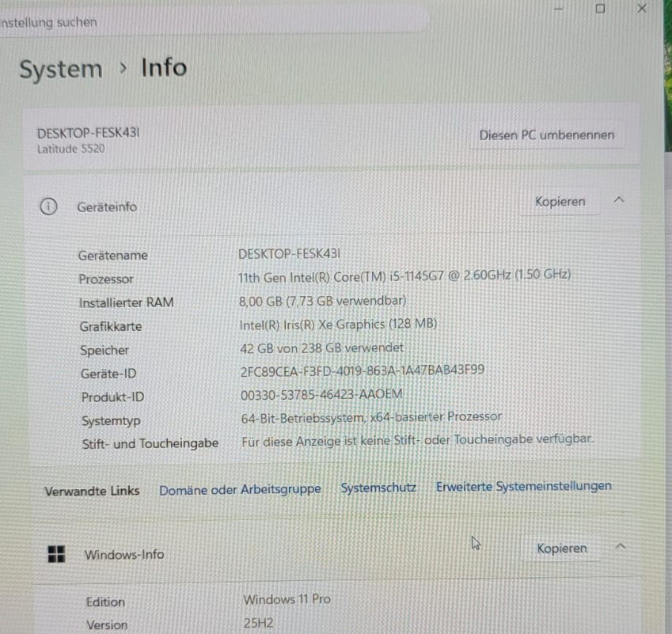Open Erweiterte Systemeinstellungen link
Viewport: 672px width, 634px height.
coord(524,486)
